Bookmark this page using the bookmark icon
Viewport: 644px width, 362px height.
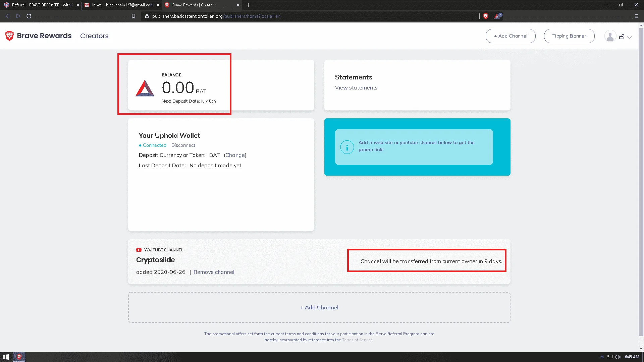click(x=133, y=16)
